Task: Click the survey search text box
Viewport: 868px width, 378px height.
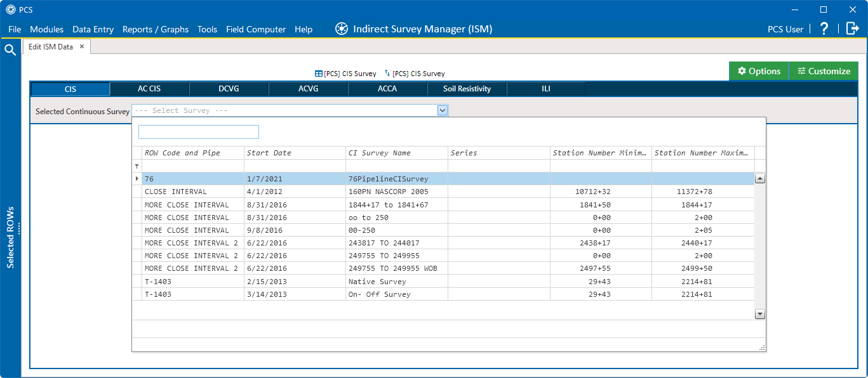Action: 199,132
